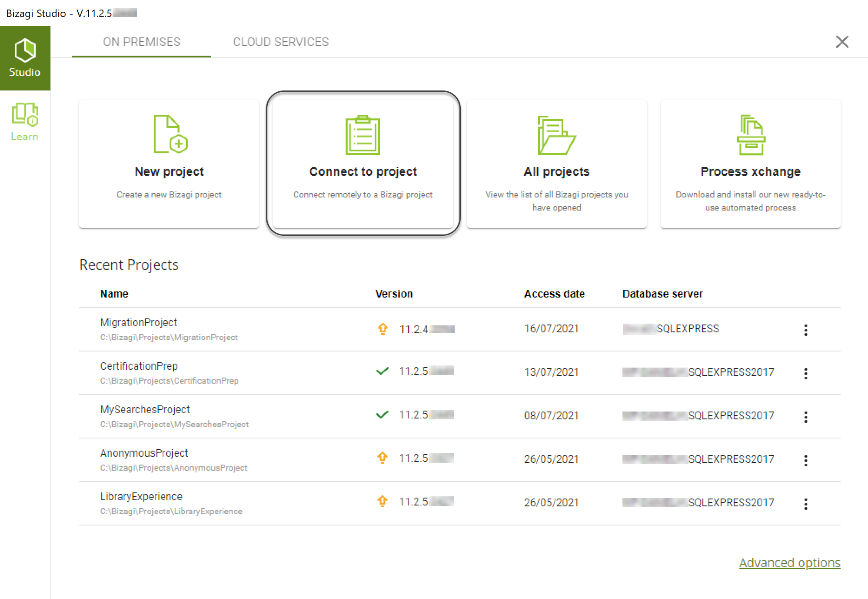The width and height of the screenshot is (868, 599).
Task: Click the green checkmark icon for MySearchesProject
Action: coord(382,415)
